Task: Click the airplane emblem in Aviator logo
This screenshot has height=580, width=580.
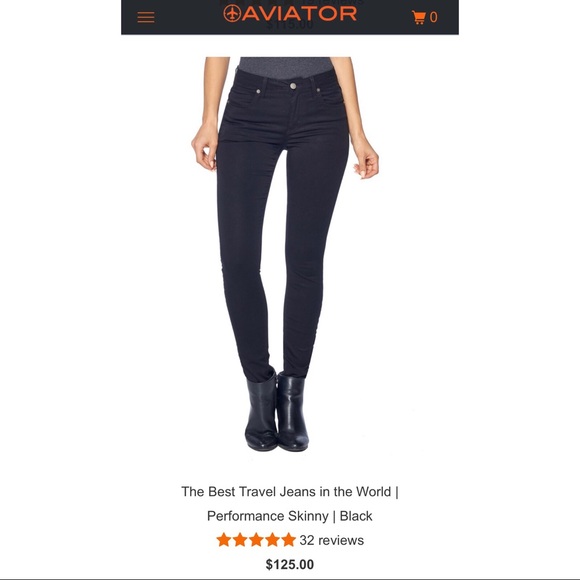Action: (x=232, y=14)
